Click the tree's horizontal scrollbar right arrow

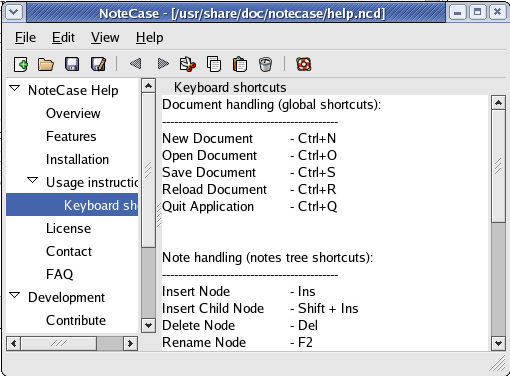pos(130,343)
